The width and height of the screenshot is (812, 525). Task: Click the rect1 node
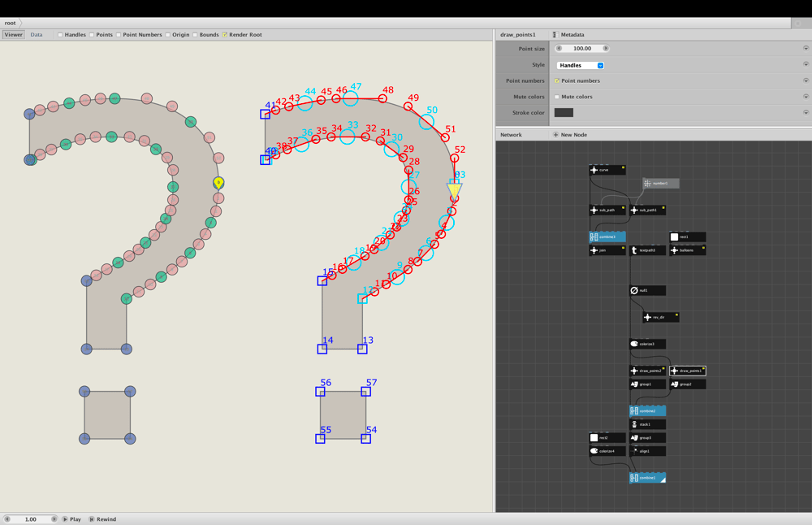pos(688,236)
